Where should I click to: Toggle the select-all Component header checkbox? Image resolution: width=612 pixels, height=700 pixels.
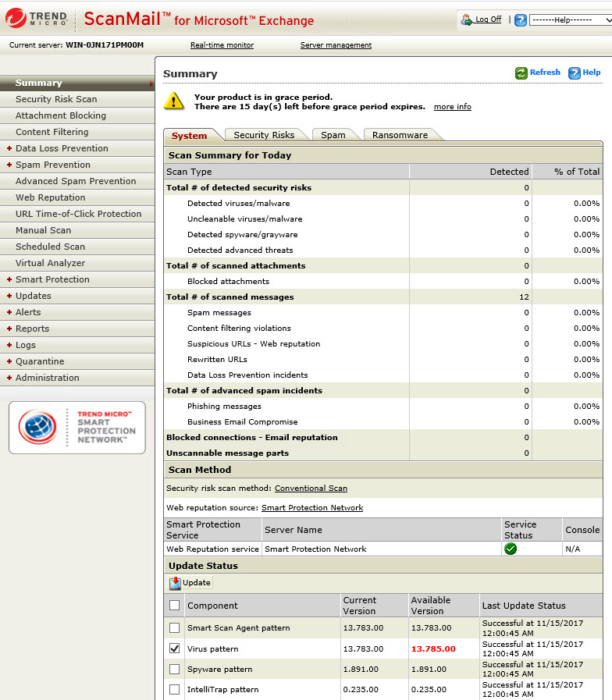(174, 605)
